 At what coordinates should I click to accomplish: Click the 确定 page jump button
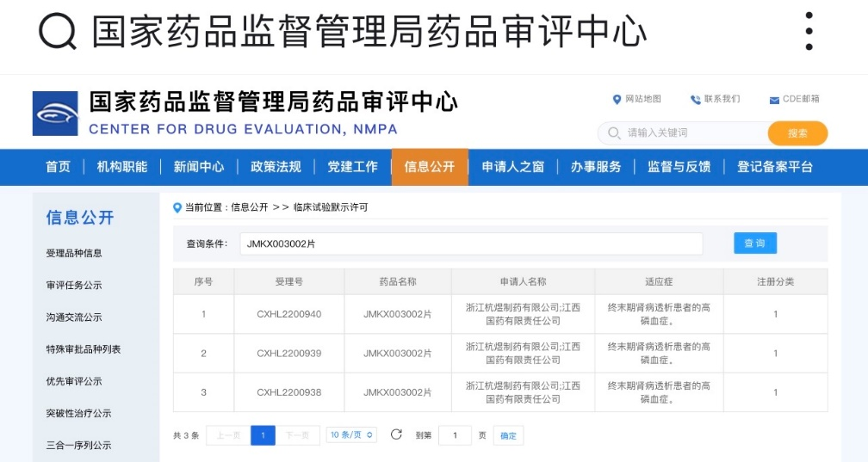[x=508, y=435]
